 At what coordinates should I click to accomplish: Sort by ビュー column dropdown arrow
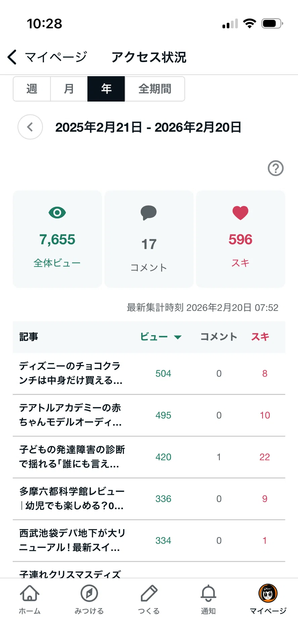(x=178, y=337)
